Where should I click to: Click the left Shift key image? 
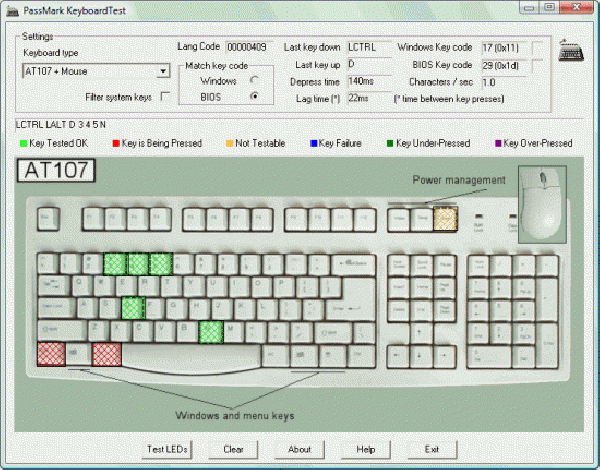click(62, 331)
